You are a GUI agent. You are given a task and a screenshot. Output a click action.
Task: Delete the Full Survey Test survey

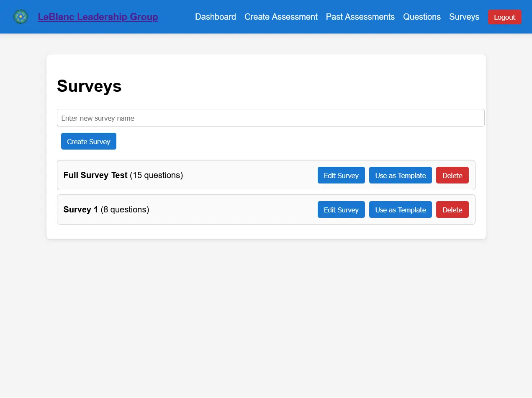(452, 175)
